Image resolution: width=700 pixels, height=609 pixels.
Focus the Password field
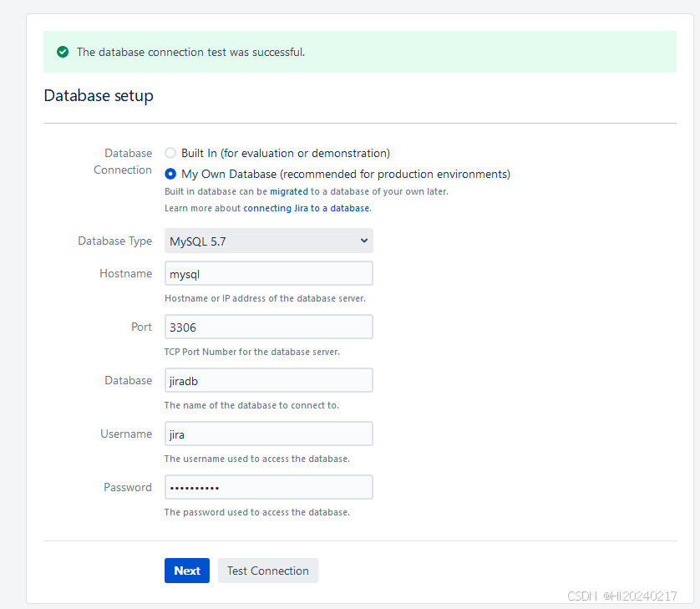(x=269, y=487)
